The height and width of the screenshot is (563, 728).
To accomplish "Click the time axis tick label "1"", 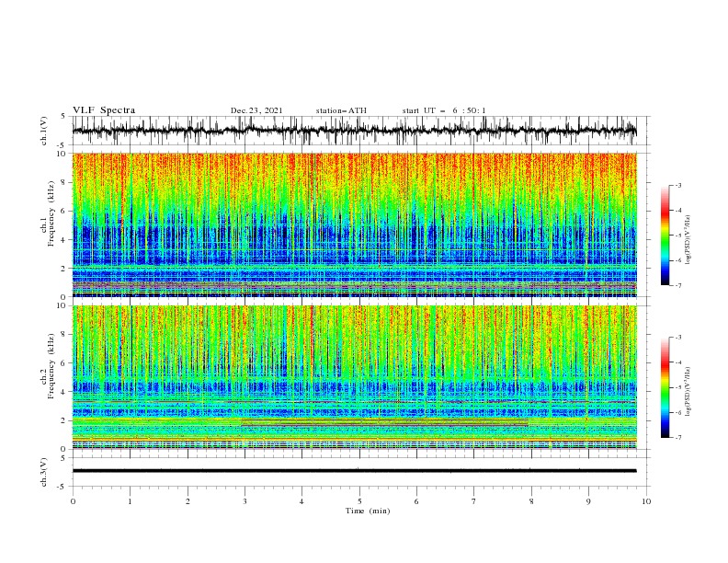I will coord(130,501).
